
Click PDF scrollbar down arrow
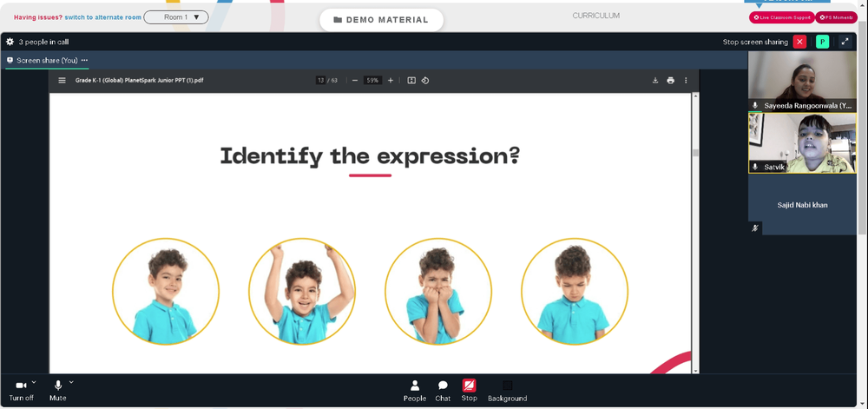tap(696, 370)
